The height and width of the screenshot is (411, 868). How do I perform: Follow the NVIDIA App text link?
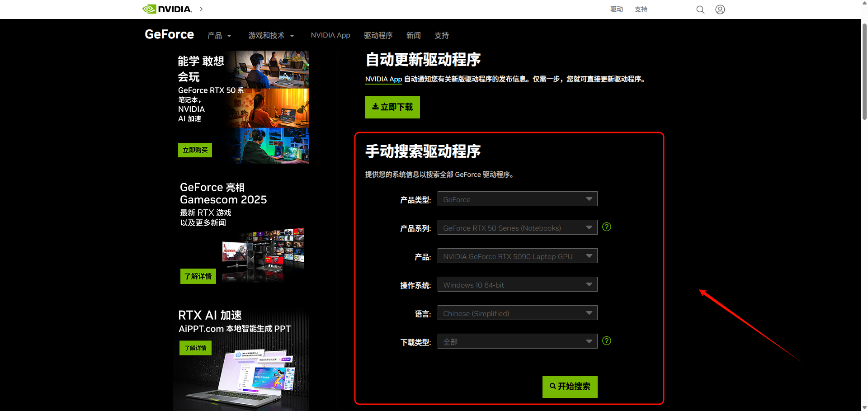click(383, 79)
